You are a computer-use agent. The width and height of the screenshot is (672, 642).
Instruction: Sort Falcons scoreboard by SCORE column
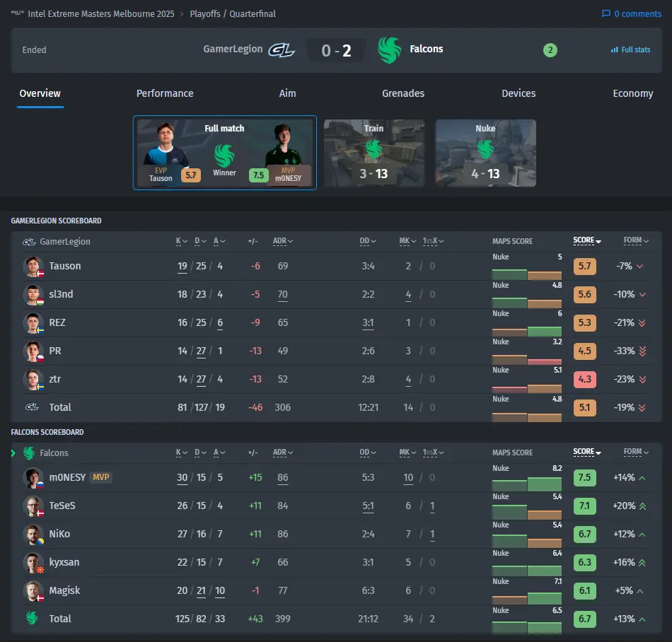tap(586, 452)
